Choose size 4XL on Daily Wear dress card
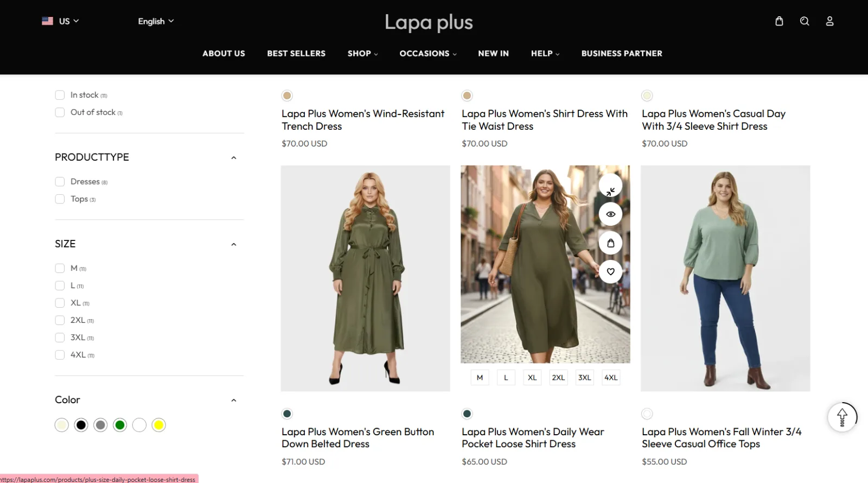Viewport: 868px width, 483px height. coord(611,378)
